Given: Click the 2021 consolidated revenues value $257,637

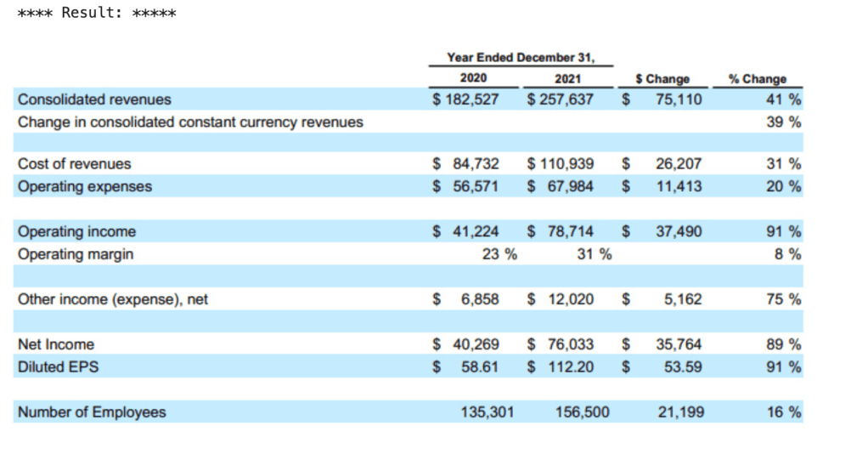Looking at the screenshot, I should point(560,99).
